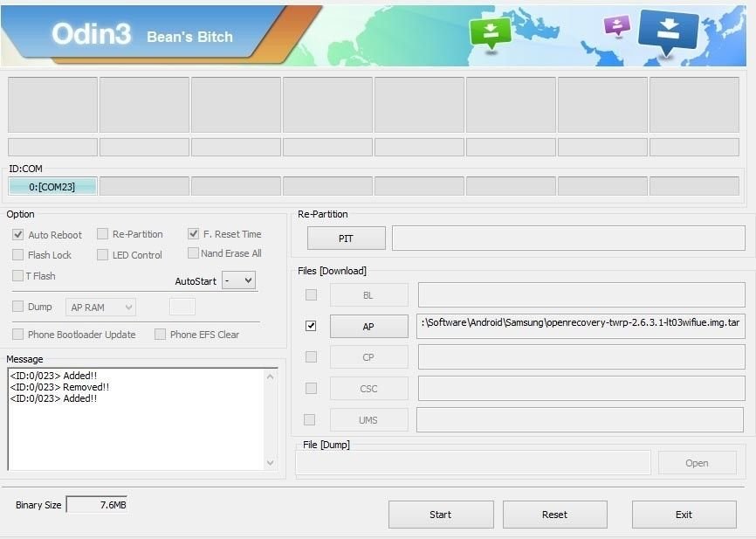Screen dimensions: 756x539
Task: Tick the CP file checkbox
Action: (x=311, y=356)
